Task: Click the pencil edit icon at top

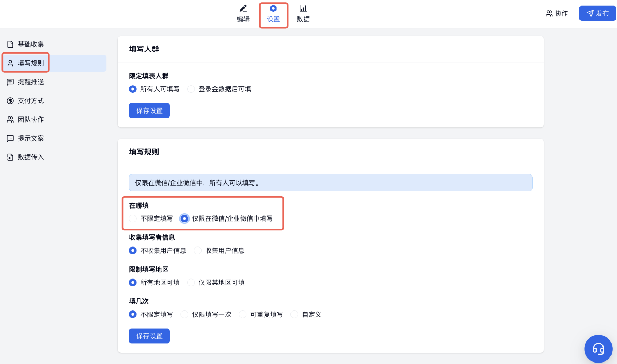Action: click(x=243, y=8)
